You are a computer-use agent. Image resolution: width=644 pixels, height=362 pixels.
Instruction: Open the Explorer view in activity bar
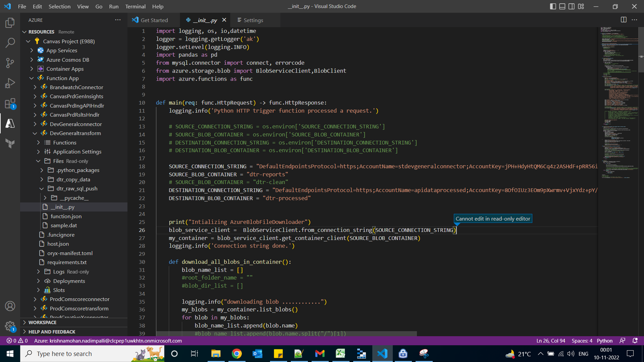click(10, 23)
